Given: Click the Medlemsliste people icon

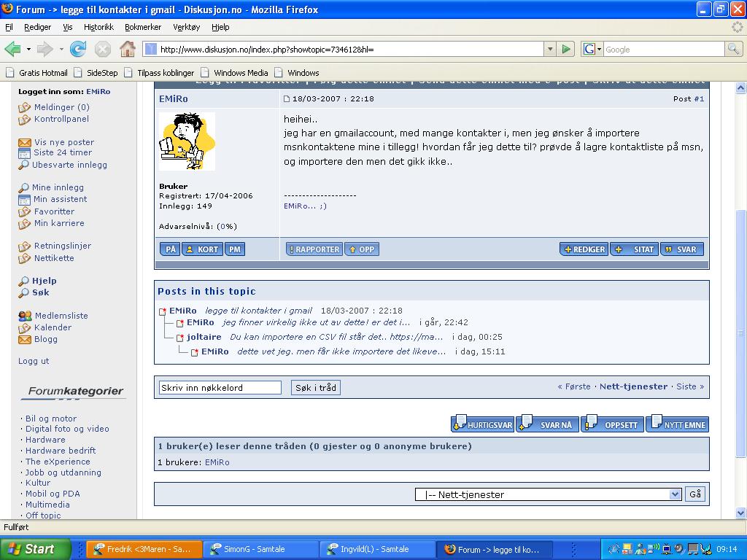Looking at the screenshot, I should point(25,316).
